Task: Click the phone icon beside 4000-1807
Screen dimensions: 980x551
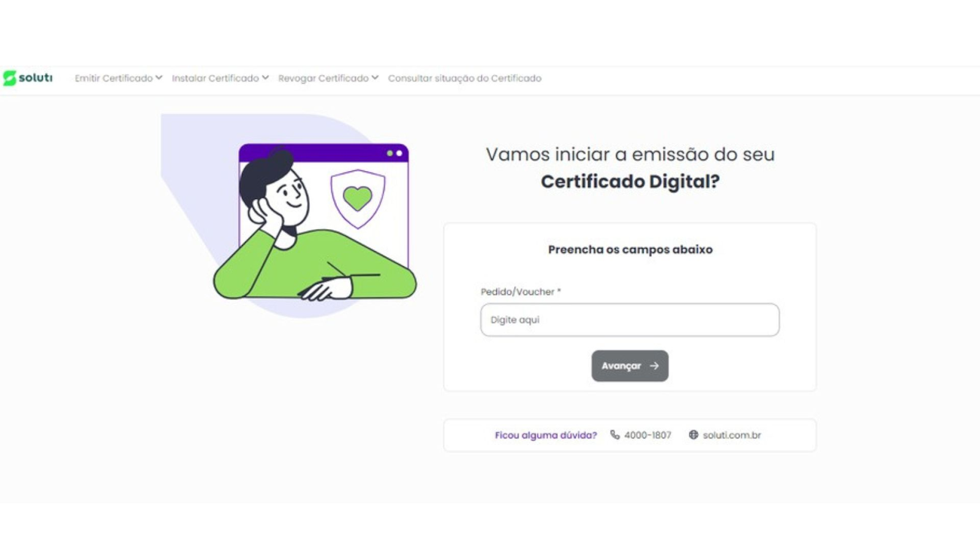Action: pyautogui.click(x=615, y=435)
